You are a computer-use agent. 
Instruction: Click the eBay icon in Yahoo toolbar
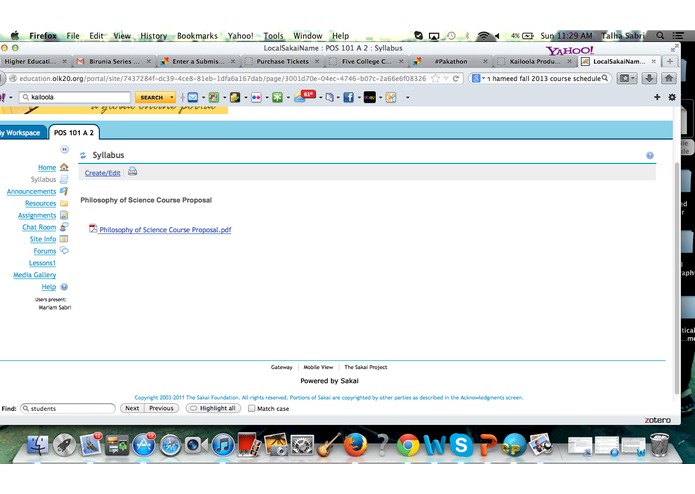(370, 97)
